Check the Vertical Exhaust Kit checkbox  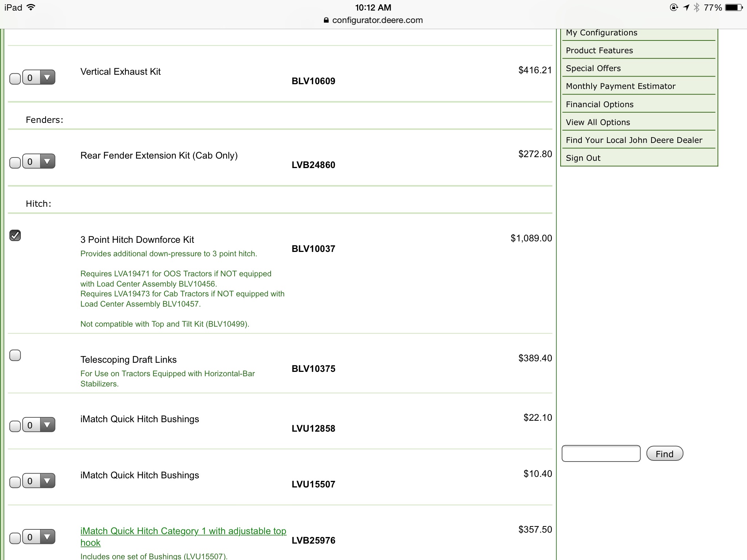pyautogui.click(x=15, y=79)
